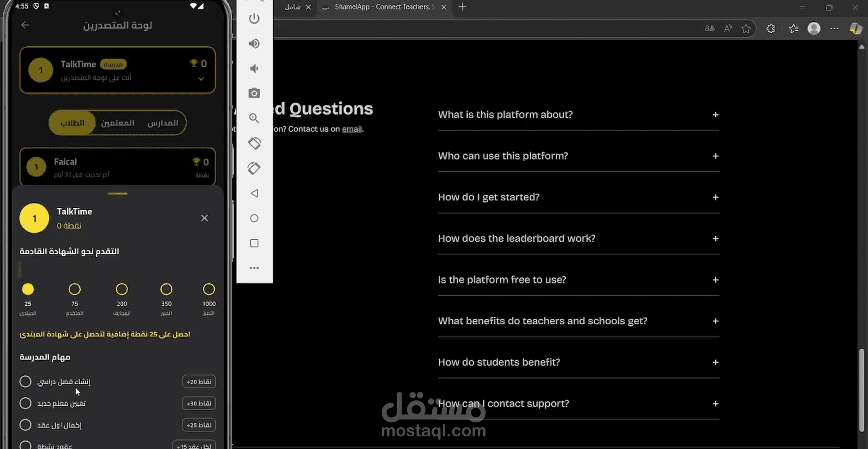Viewport: 868px width, 449px height.
Task: Expand 'How do students benefit?' question
Action: (x=578, y=362)
